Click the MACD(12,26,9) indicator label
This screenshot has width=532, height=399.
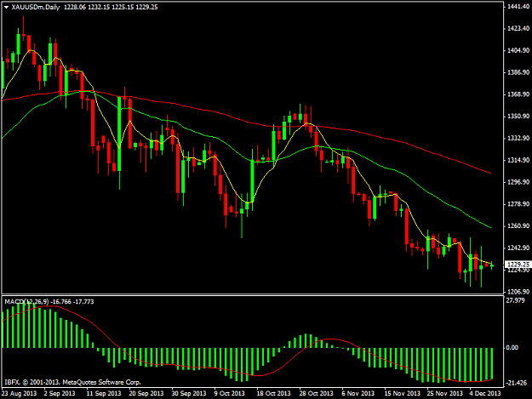click(x=26, y=302)
